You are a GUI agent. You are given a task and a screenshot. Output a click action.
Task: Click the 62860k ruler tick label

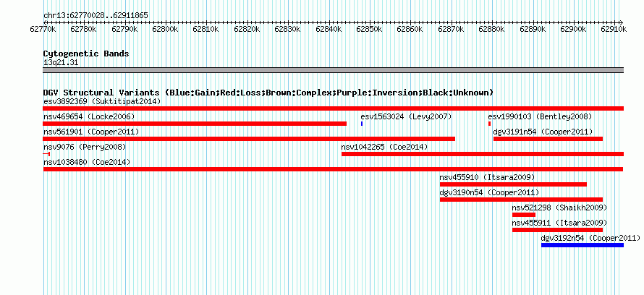pyautogui.click(x=410, y=29)
